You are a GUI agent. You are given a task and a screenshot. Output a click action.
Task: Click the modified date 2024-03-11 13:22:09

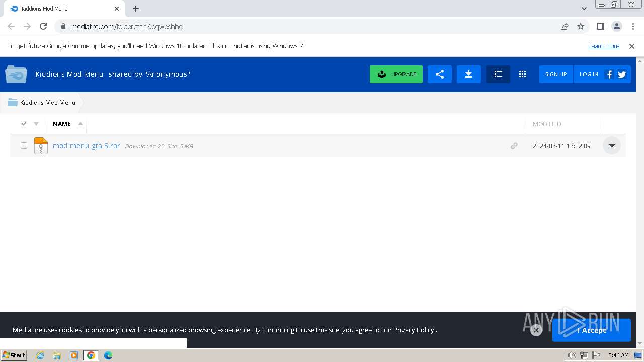[561, 146]
